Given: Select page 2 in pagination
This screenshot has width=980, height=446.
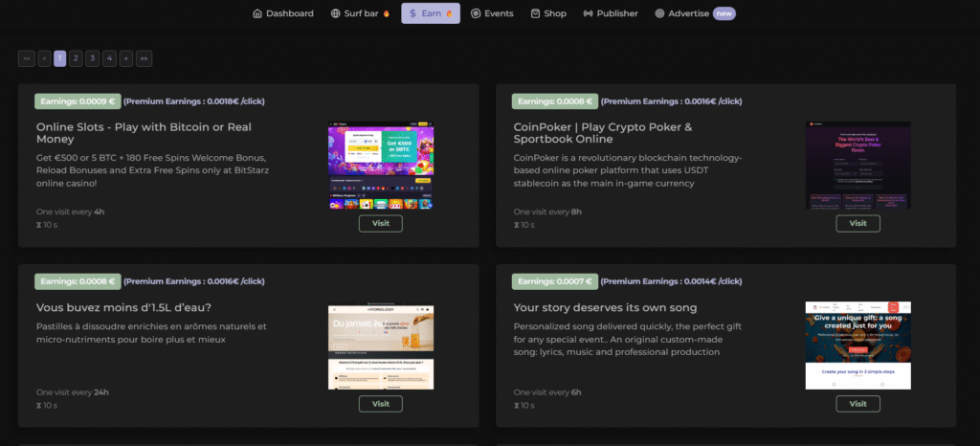Looking at the screenshot, I should tap(76, 58).
